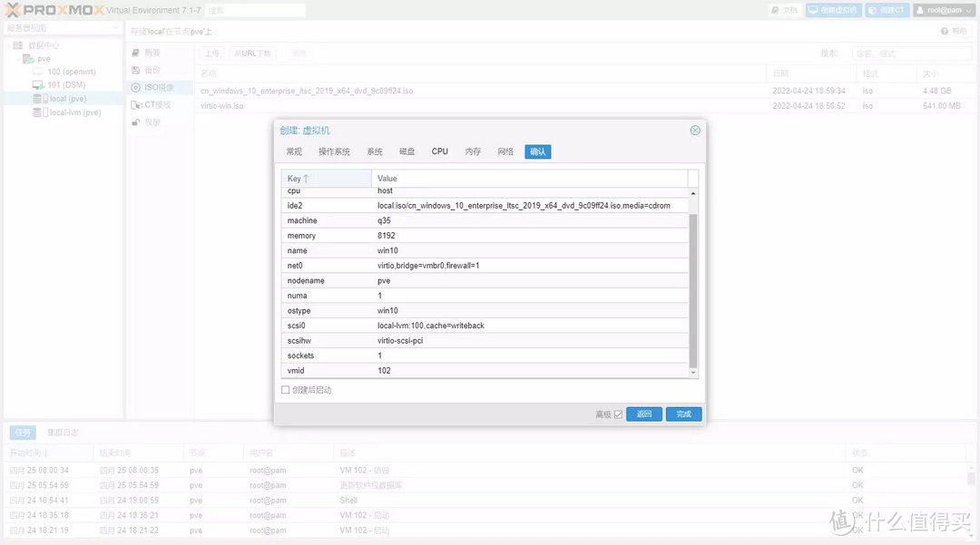Open the 文档 documentation button
This screenshot has width=980, height=545.
point(785,10)
